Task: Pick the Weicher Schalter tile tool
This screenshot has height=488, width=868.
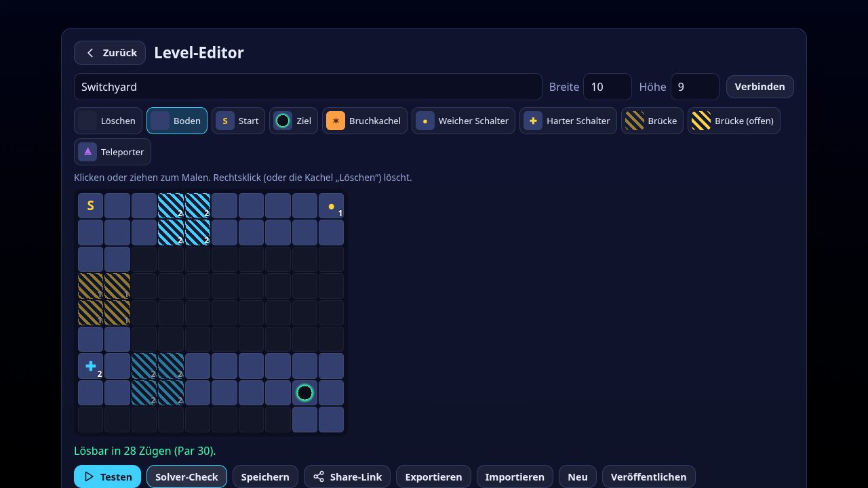Action: click(x=463, y=121)
